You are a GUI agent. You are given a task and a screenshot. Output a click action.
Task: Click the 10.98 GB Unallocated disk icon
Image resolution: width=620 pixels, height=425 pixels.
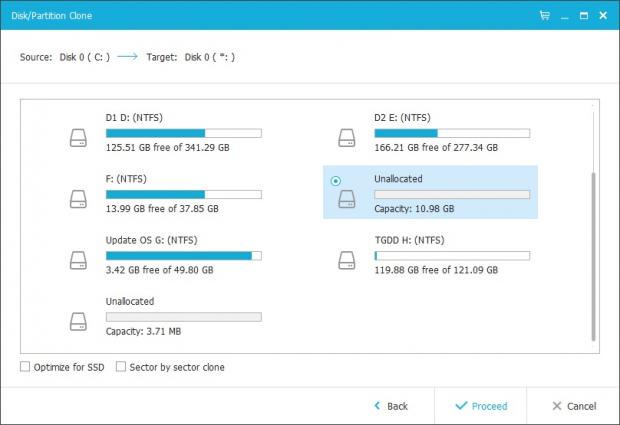(347, 200)
